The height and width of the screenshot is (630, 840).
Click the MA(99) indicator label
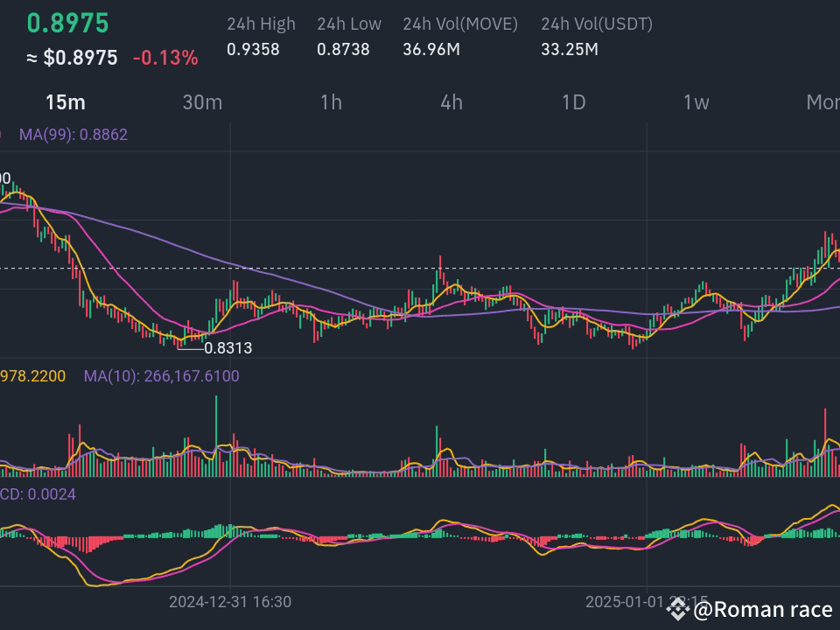coord(73,135)
